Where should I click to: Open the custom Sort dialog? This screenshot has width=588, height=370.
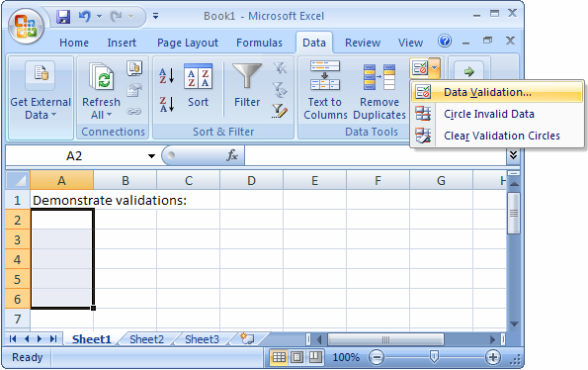click(x=198, y=85)
